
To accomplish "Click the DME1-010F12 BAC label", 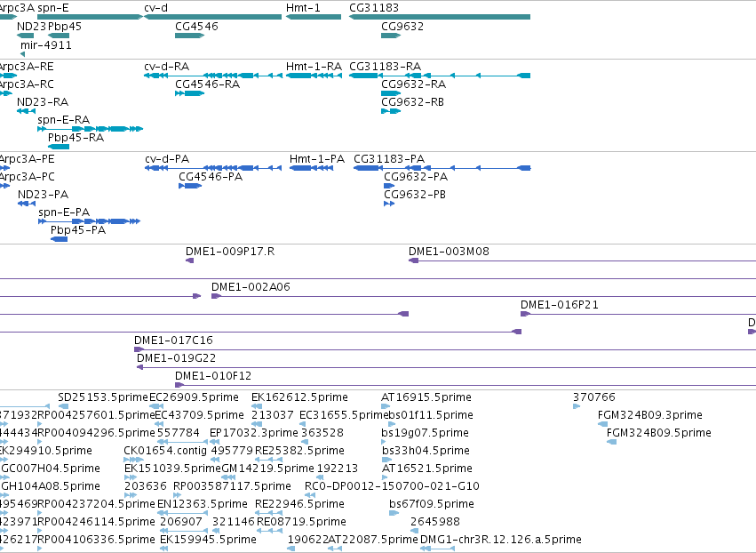I will click(x=213, y=377).
